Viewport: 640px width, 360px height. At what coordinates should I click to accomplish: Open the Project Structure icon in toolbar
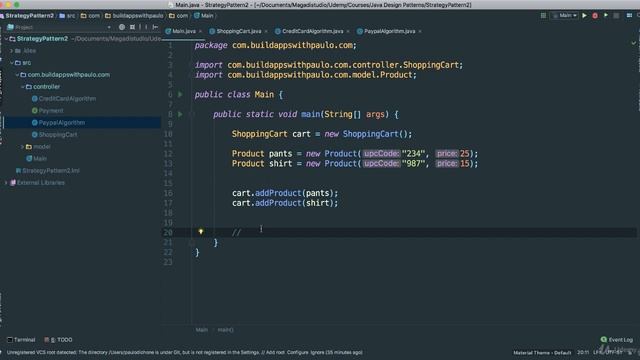[629, 16]
